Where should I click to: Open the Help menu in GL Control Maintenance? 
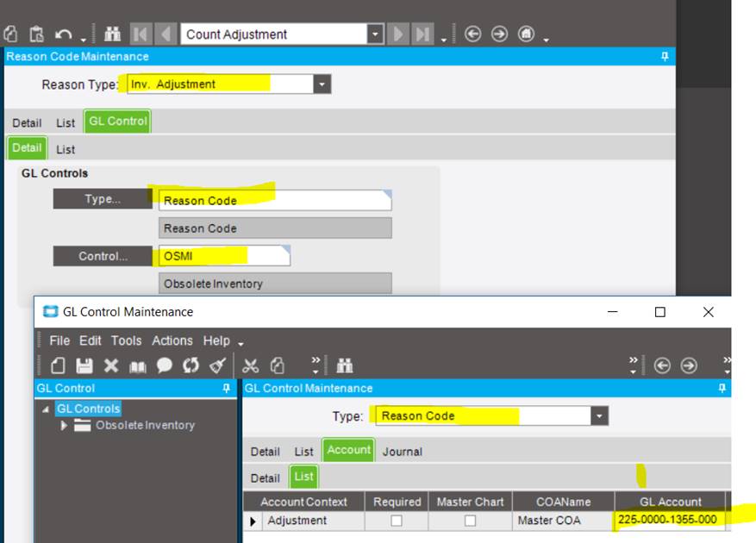216,340
